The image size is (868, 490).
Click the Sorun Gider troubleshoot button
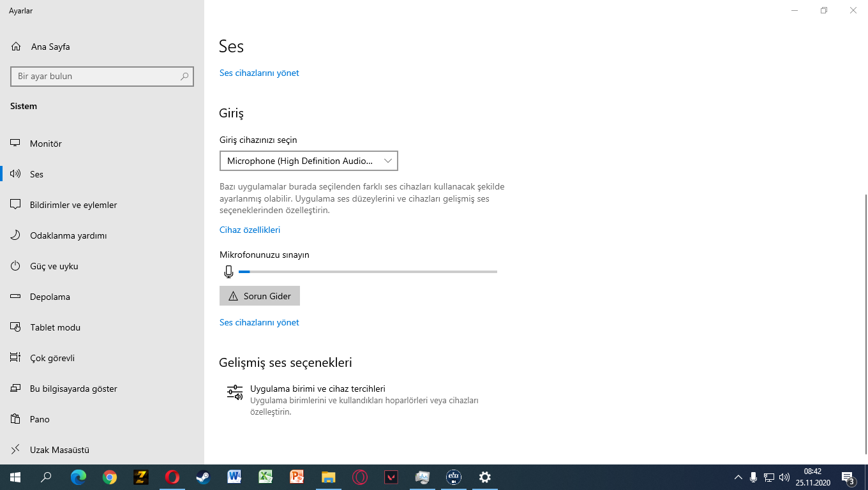[260, 296]
